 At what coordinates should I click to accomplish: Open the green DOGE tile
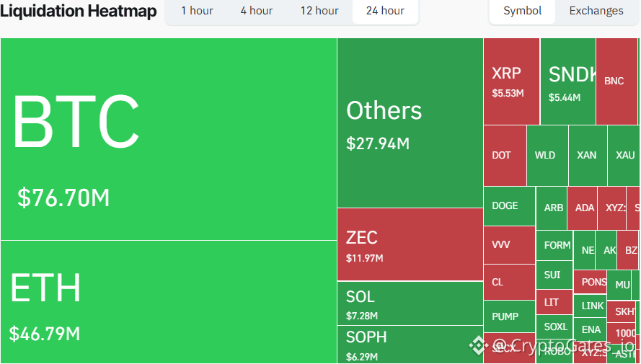[509, 206]
